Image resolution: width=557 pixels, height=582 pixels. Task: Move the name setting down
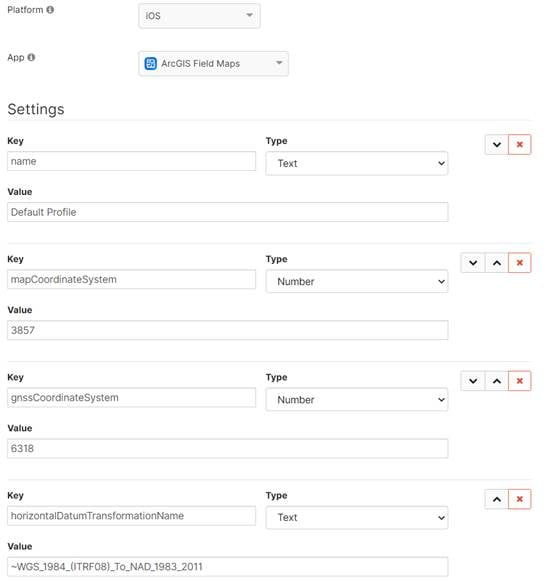pos(497,145)
